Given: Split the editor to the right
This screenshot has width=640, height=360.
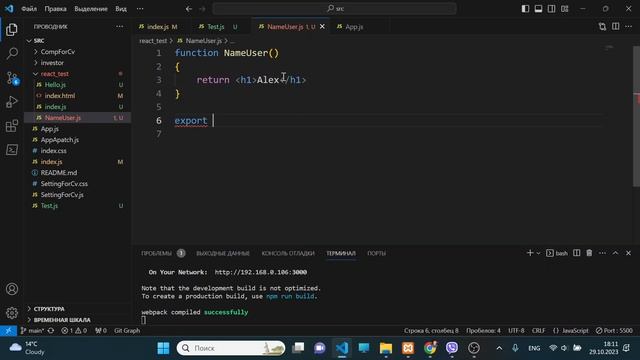Looking at the screenshot, I should click(616, 27).
